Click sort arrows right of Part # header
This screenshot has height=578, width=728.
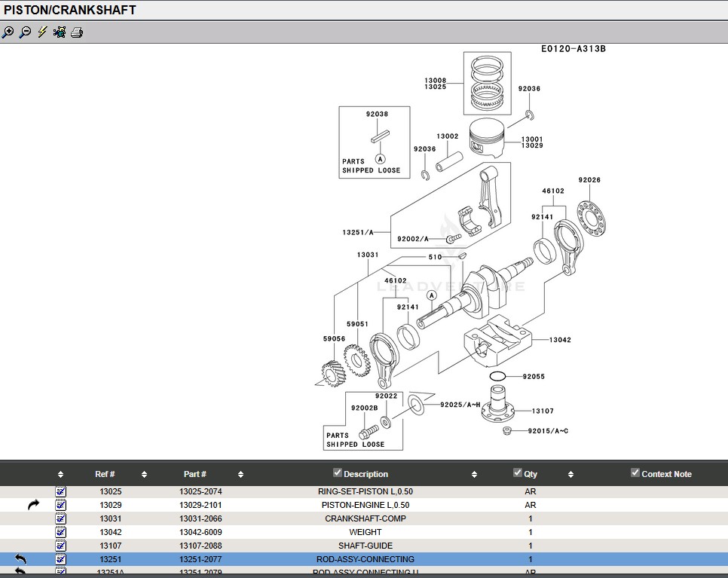(x=240, y=475)
